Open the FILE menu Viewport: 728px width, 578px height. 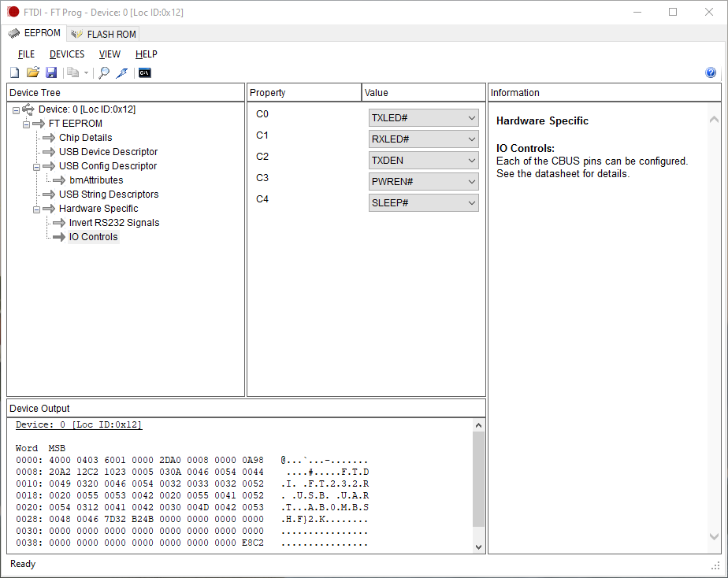27,54
